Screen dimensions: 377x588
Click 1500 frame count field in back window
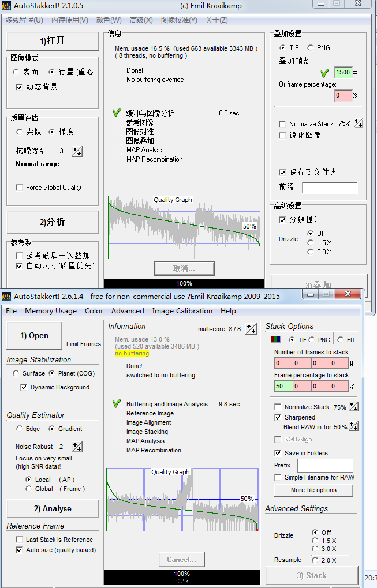[x=344, y=72]
